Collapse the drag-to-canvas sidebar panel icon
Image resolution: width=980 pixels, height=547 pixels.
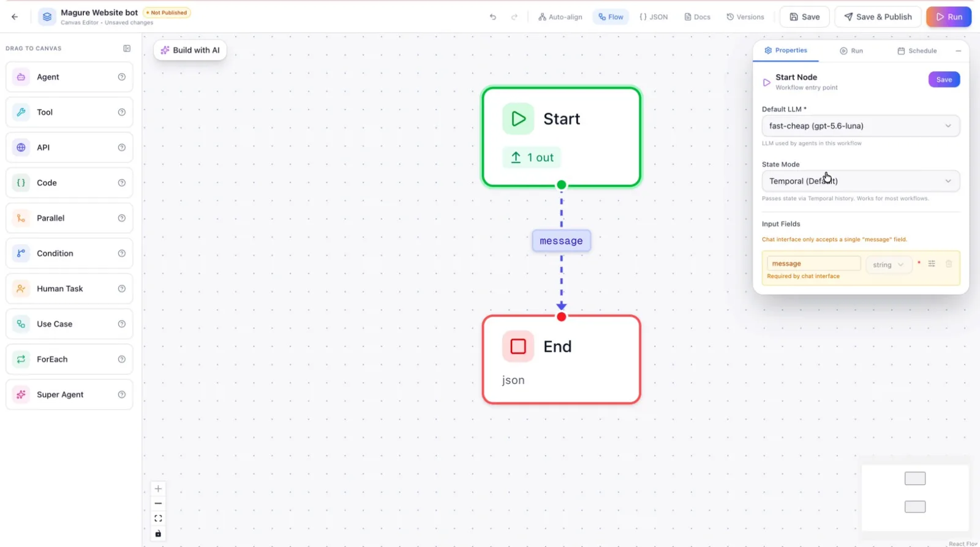click(x=127, y=48)
